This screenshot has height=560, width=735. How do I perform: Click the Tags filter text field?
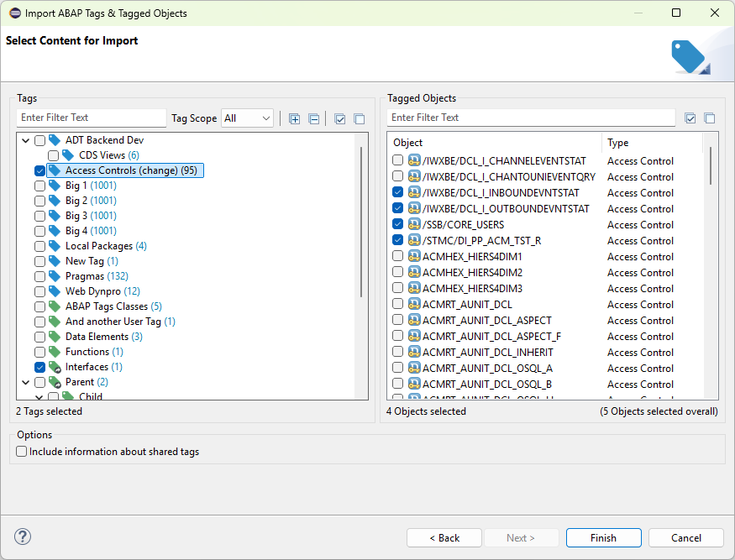click(x=92, y=118)
